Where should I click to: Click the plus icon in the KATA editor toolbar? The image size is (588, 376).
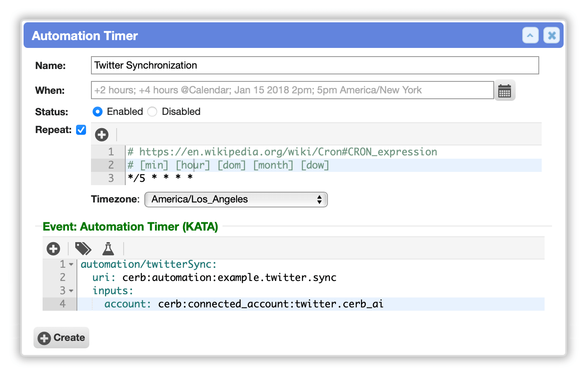(53, 249)
